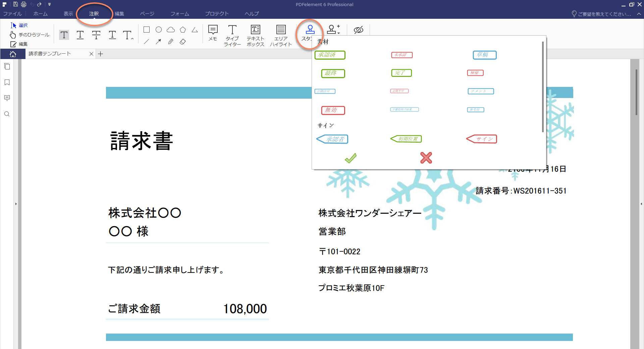Open the ファイル menu
This screenshot has height=349, width=644.
pos(12,14)
